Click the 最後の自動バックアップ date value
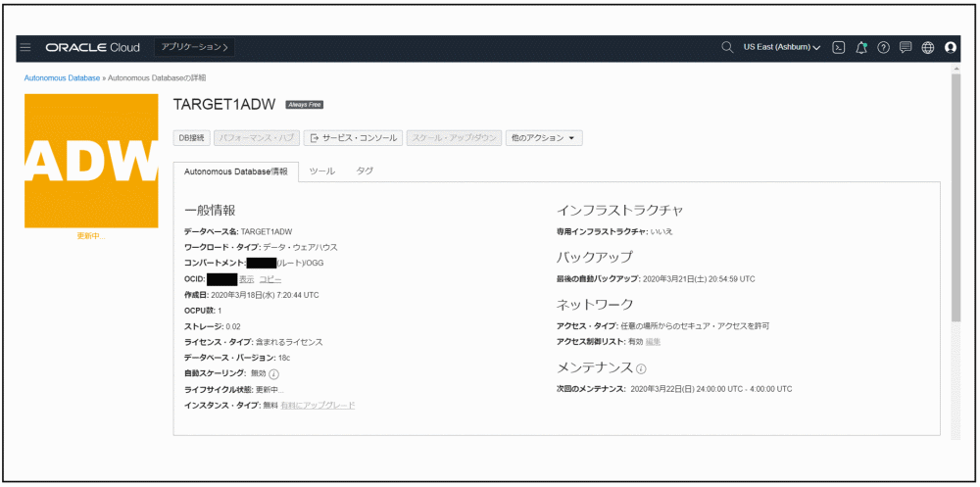The height and width of the screenshot is (487, 980). pos(698,279)
